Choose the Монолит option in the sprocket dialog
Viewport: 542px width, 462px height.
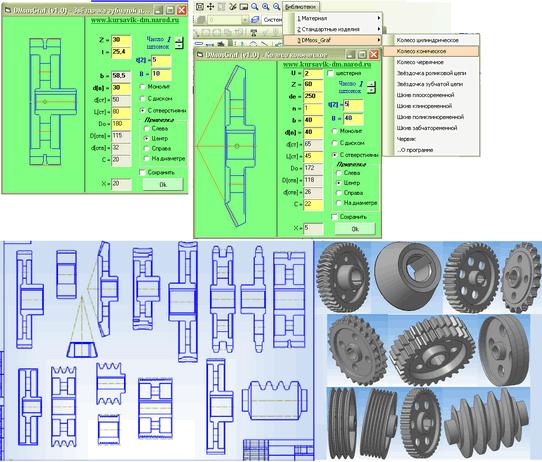[x=142, y=86]
